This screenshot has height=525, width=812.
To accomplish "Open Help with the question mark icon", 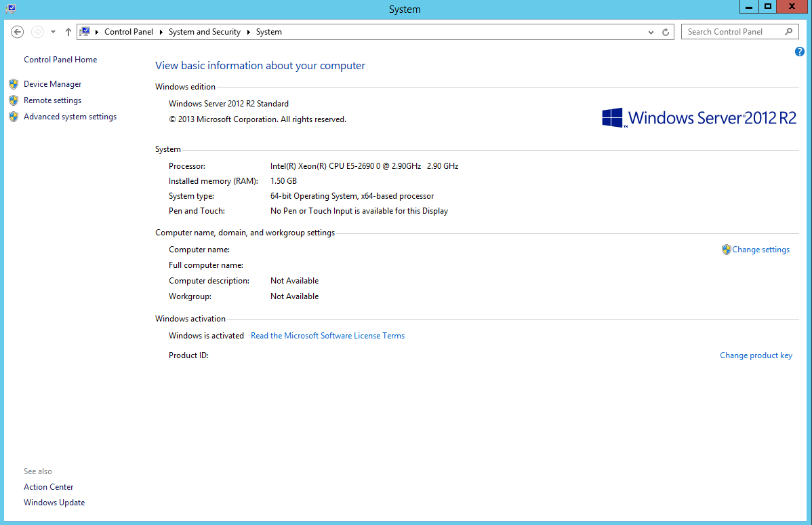I will tap(800, 52).
